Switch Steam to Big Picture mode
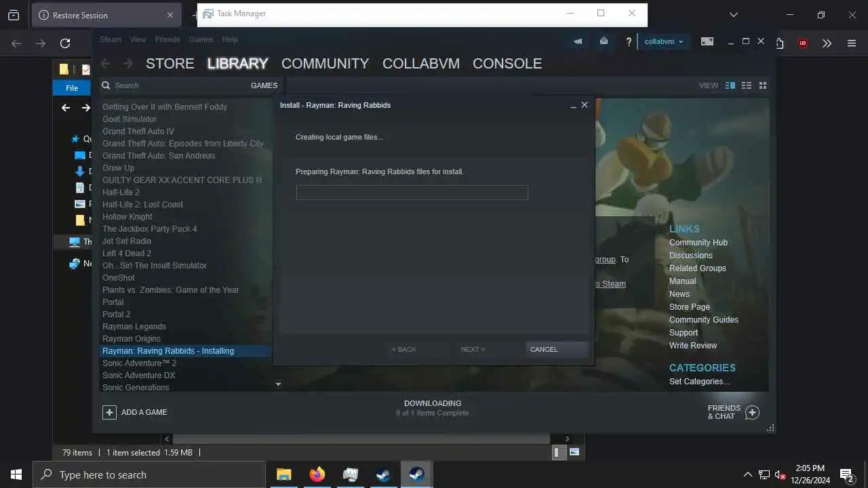868x488 pixels. pos(707,41)
